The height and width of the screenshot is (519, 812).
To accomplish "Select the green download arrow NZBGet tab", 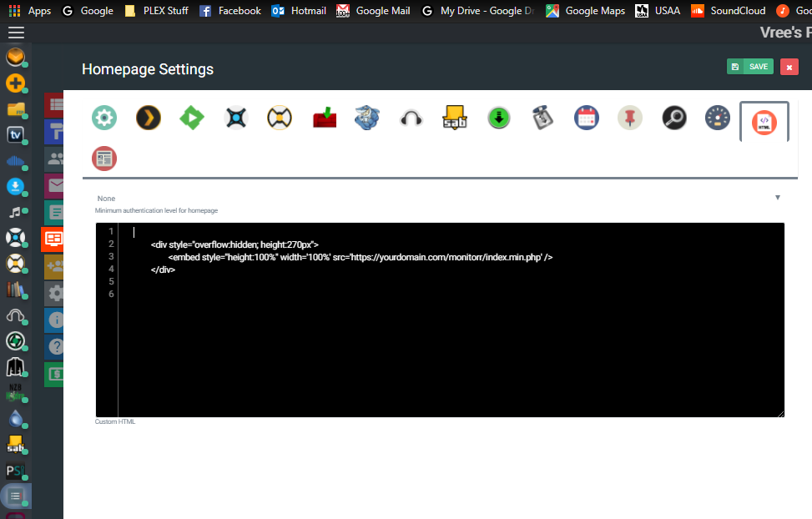I will point(498,118).
